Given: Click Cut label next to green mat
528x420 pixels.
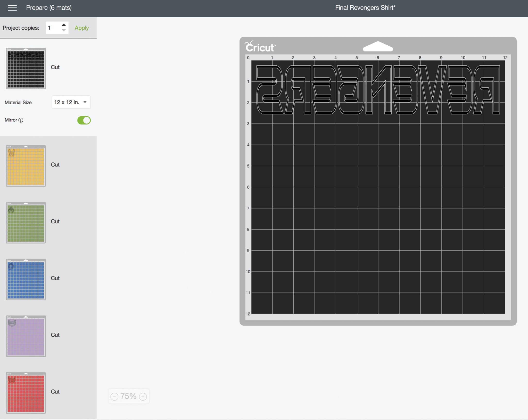Looking at the screenshot, I should point(55,221).
